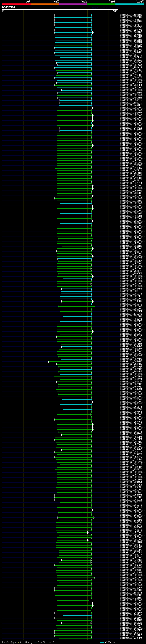This screenshot has width=146, height=644.
Task: Follow the UniRef100_P25886 hit link
Action: (131, 175)
